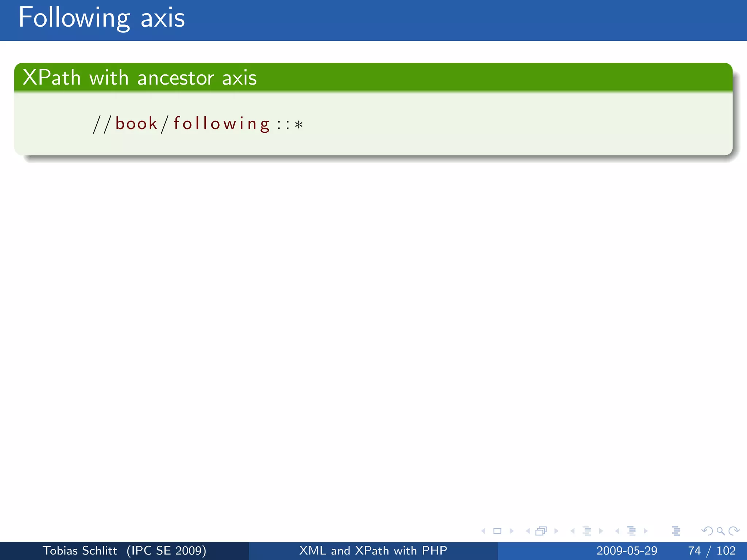Go to next section arrow

pyautogui.click(x=646, y=531)
